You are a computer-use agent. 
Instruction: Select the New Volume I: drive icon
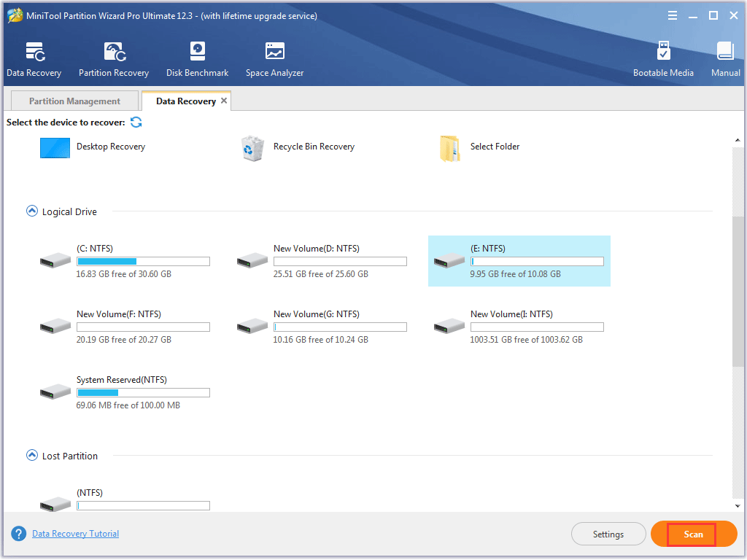coord(449,326)
